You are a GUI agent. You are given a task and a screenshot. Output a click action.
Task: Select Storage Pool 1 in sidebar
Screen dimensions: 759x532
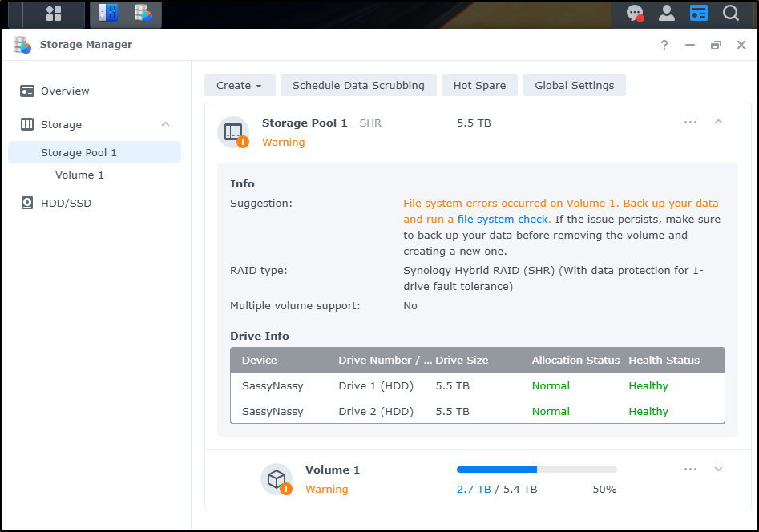[x=95, y=152]
